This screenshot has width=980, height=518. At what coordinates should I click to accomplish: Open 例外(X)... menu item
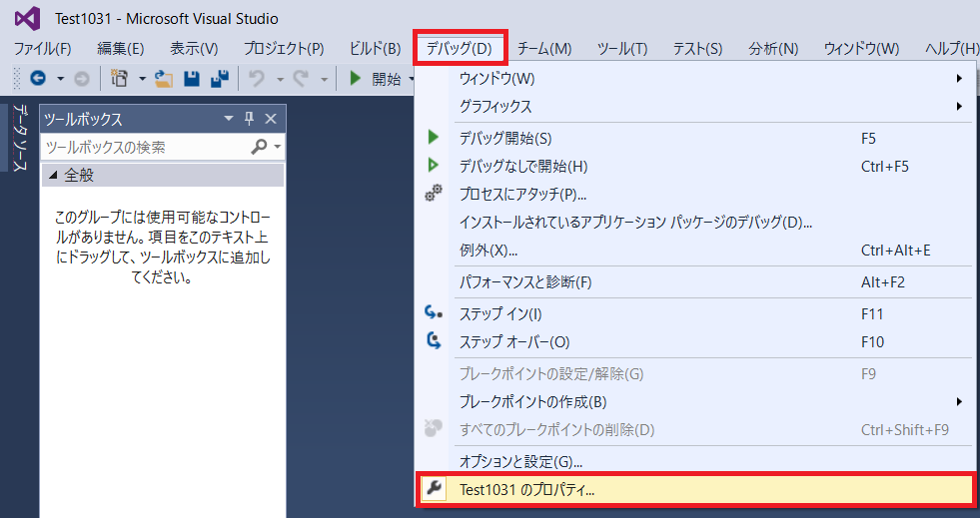click(x=695, y=251)
